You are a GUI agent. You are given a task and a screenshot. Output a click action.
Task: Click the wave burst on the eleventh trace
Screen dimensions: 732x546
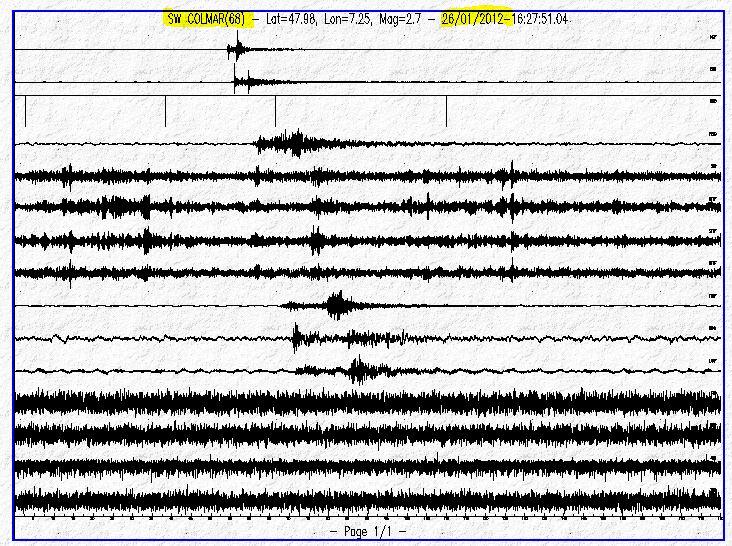pyautogui.click(x=355, y=371)
